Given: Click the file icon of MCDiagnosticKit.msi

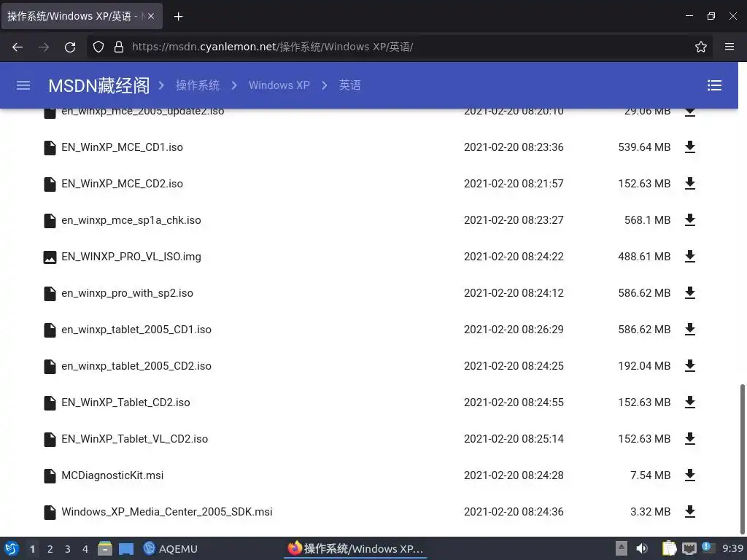Looking at the screenshot, I should pyautogui.click(x=50, y=475).
